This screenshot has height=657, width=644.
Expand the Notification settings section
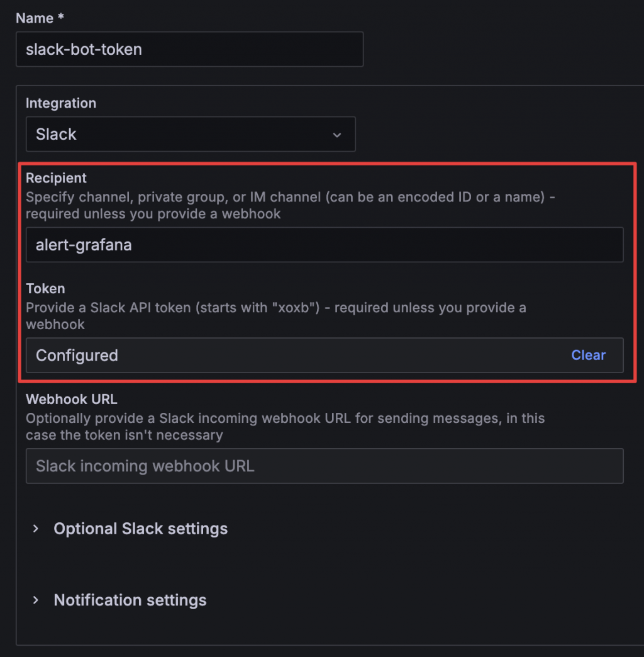tap(130, 600)
